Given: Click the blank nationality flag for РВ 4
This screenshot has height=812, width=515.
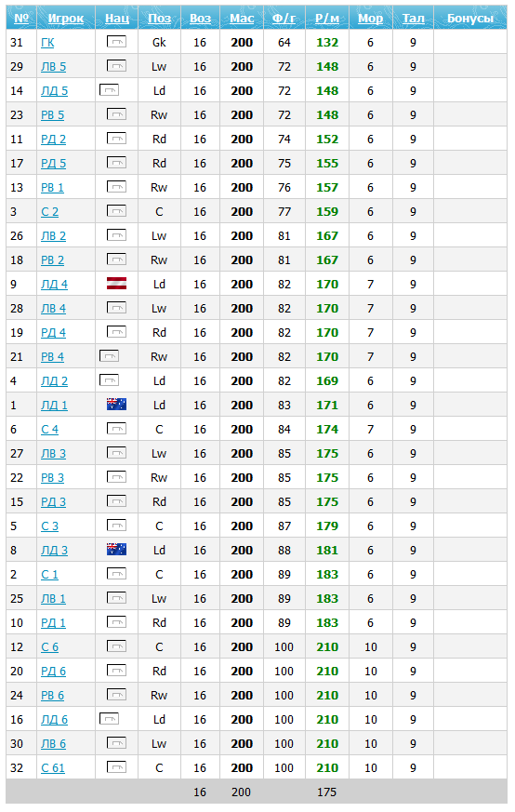Looking at the screenshot, I should (109, 356).
